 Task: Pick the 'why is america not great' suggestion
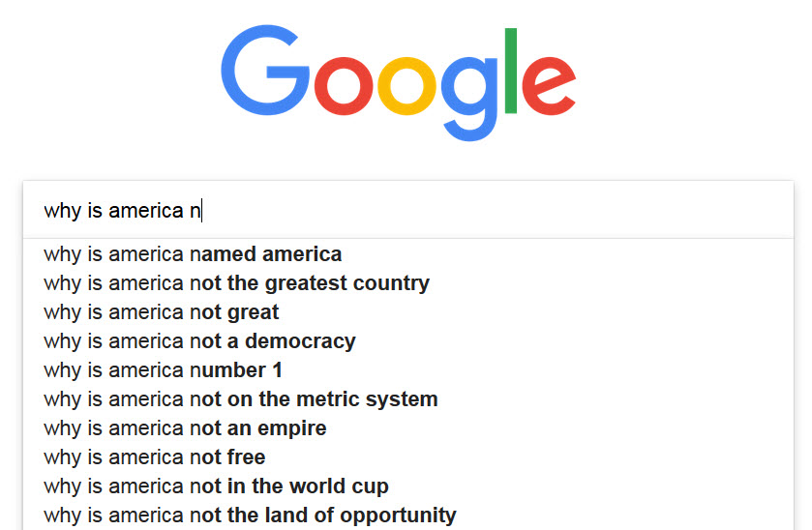408,312
